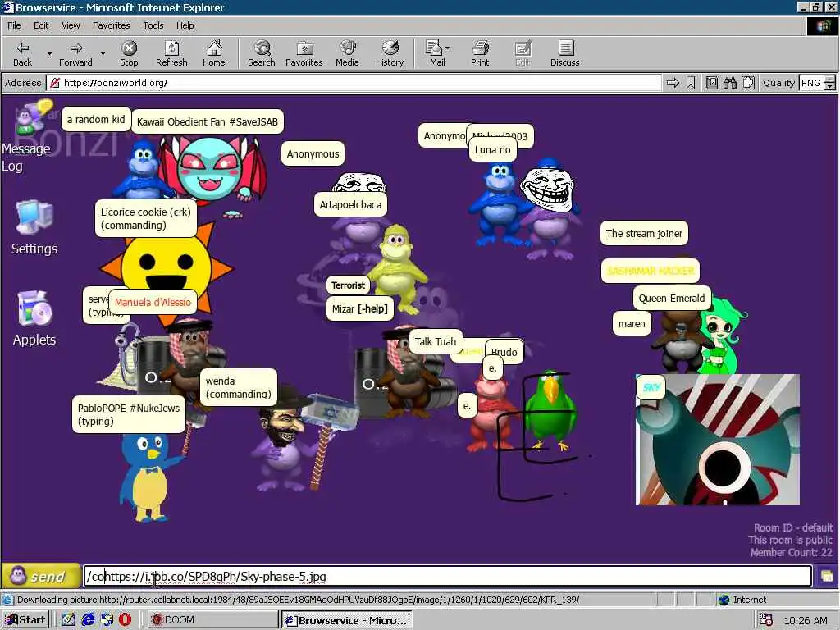Open the File menu

[x=14, y=25]
